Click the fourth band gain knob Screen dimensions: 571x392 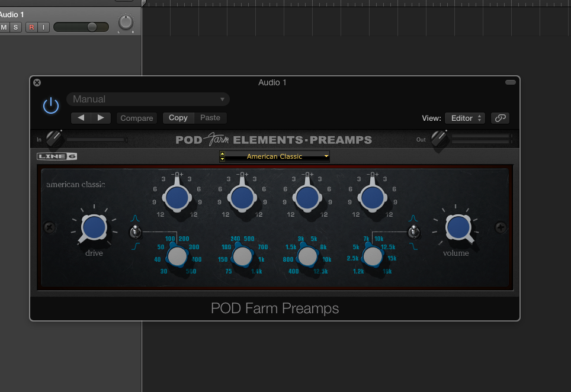pos(372,198)
